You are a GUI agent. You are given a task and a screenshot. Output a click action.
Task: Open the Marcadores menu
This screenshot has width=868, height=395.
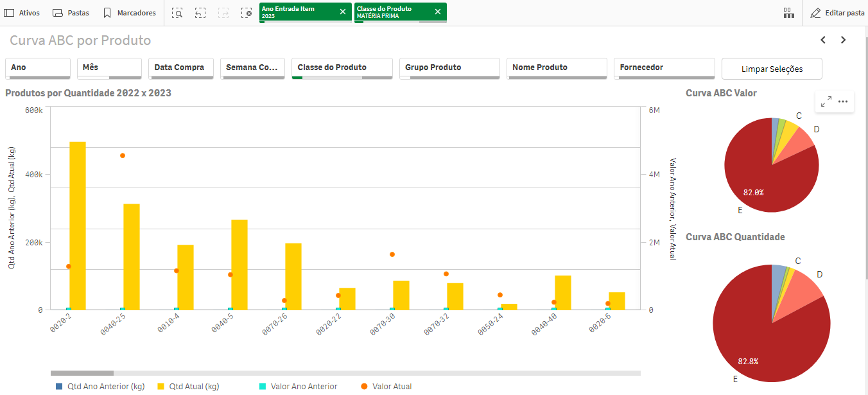129,13
